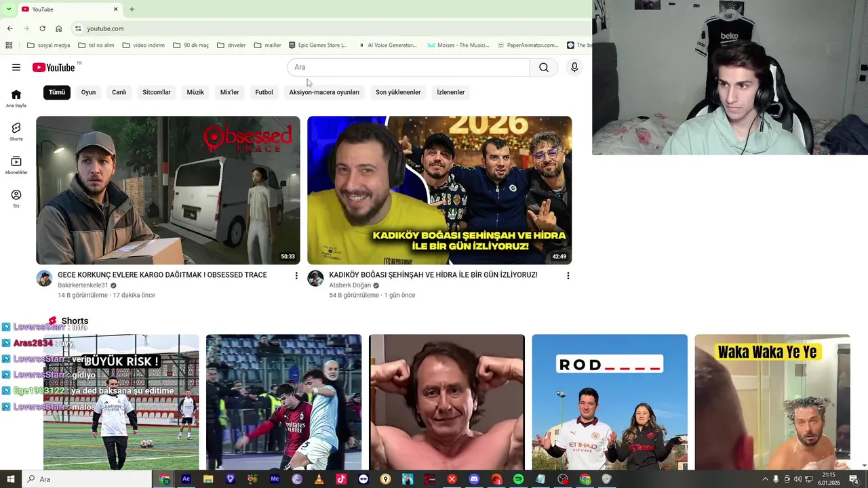Image resolution: width=868 pixels, height=488 pixels.
Task: Open the YouTube hamburger guide menu
Action: [x=16, y=67]
